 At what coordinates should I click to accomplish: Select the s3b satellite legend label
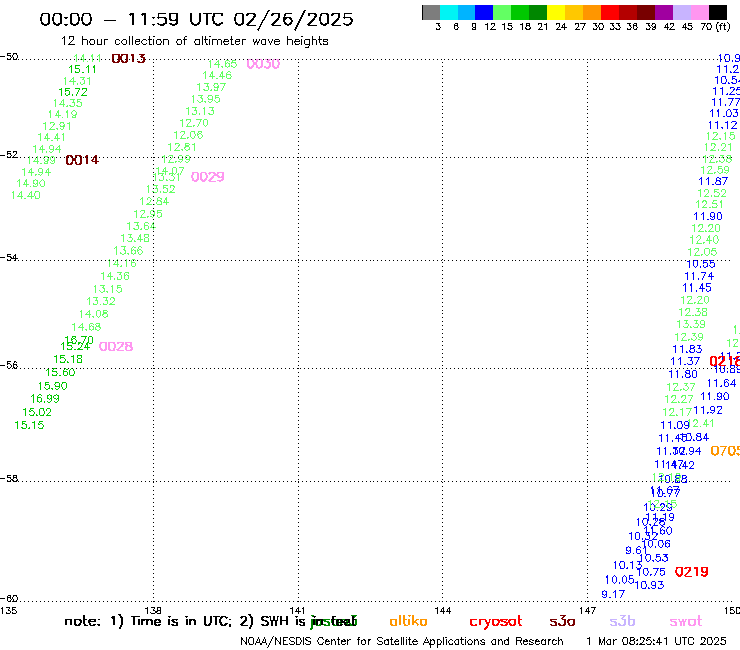click(622, 621)
